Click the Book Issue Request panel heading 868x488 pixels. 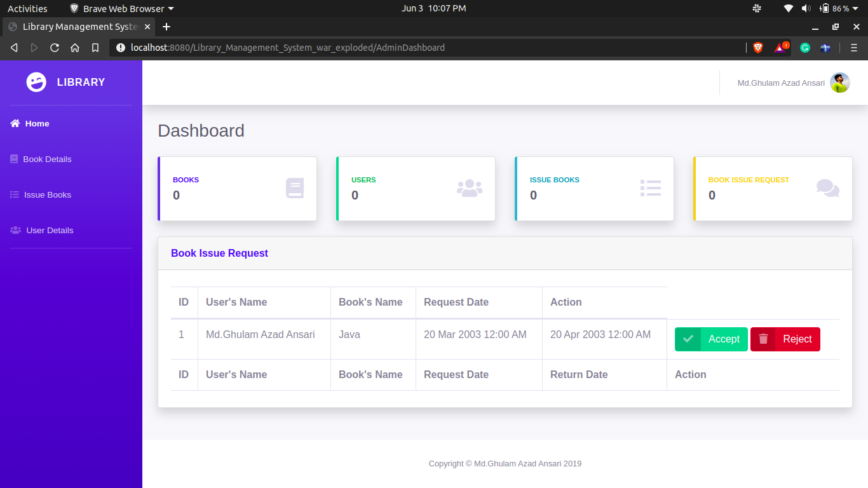[219, 253]
